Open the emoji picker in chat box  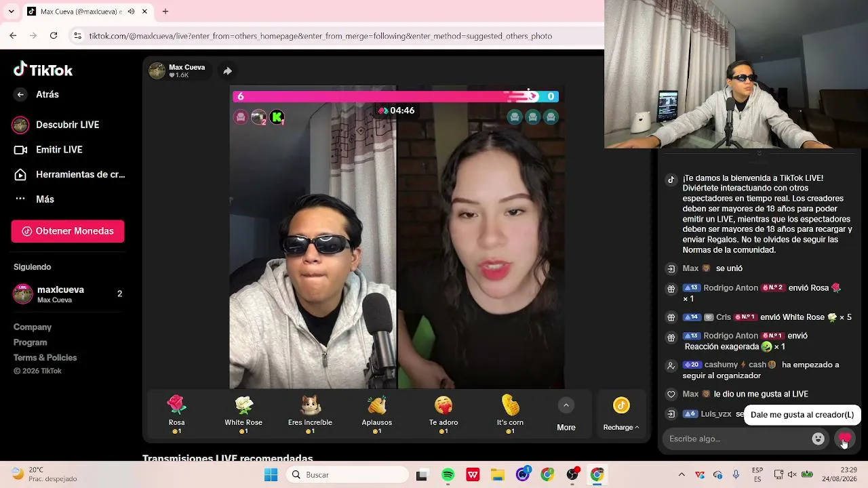pyautogui.click(x=818, y=439)
